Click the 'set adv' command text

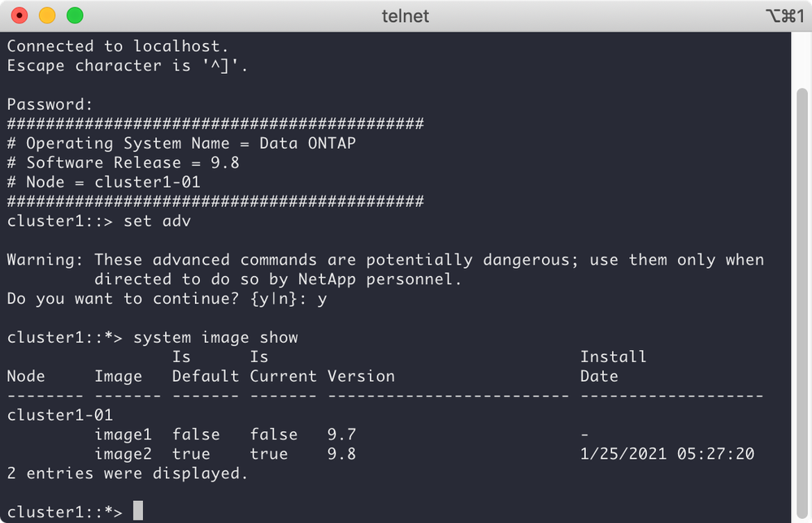[157, 221]
